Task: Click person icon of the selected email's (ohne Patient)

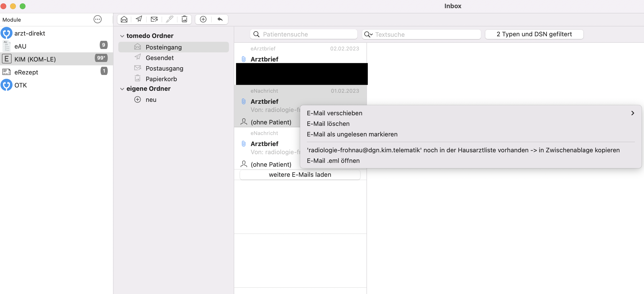Action: coord(244,122)
